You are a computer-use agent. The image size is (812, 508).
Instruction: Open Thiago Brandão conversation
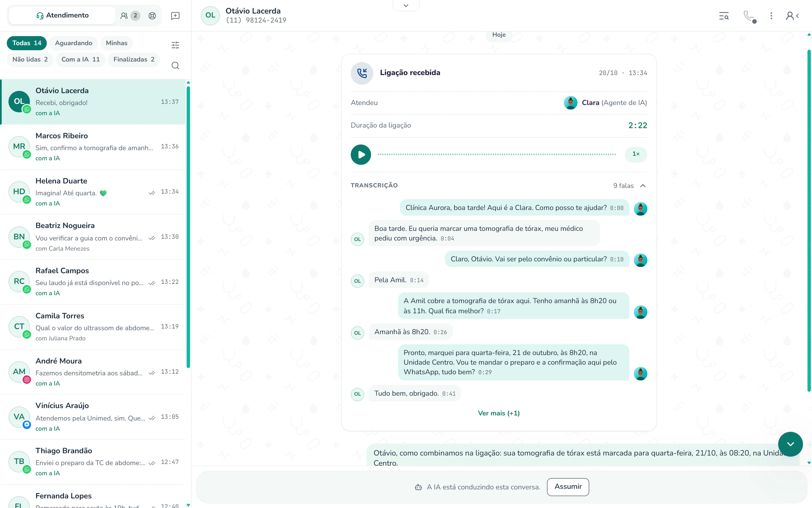click(93, 462)
